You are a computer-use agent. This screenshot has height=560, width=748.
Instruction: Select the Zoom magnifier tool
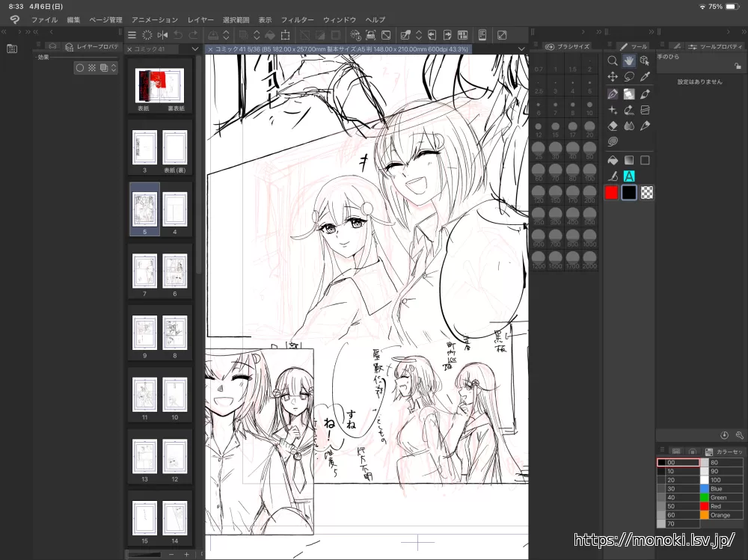pos(613,61)
